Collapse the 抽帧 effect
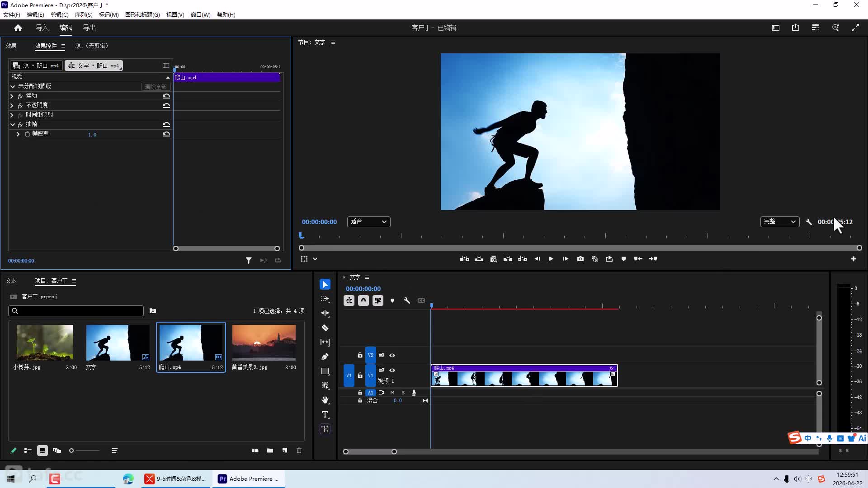Viewport: 868px width, 488px height. coord(12,124)
